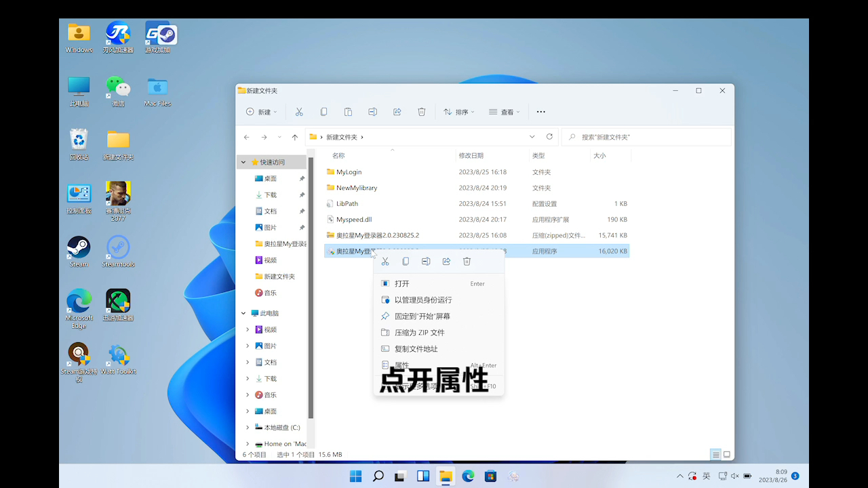Click the Copy icon in the context menu
The image size is (868, 488).
click(406, 262)
